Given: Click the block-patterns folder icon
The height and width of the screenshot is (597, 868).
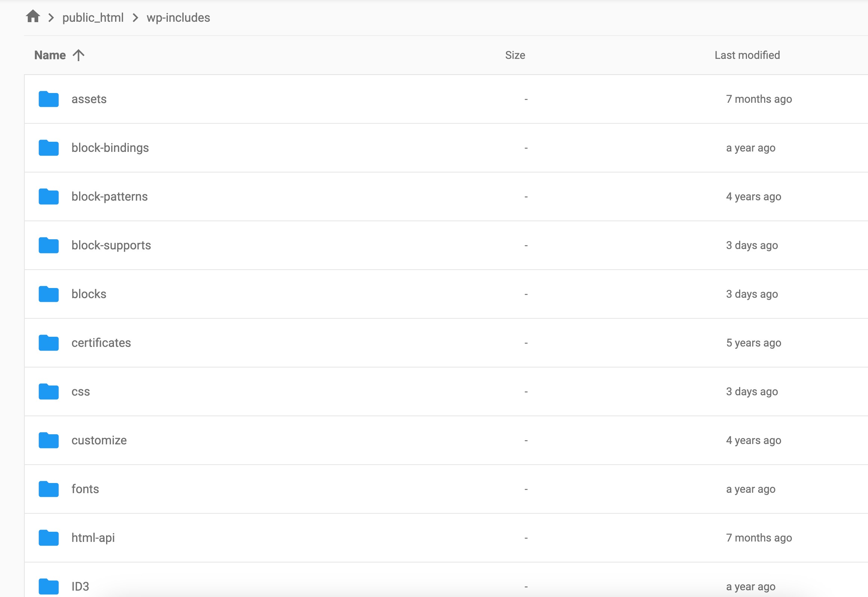Looking at the screenshot, I should (x=49, y=196).
